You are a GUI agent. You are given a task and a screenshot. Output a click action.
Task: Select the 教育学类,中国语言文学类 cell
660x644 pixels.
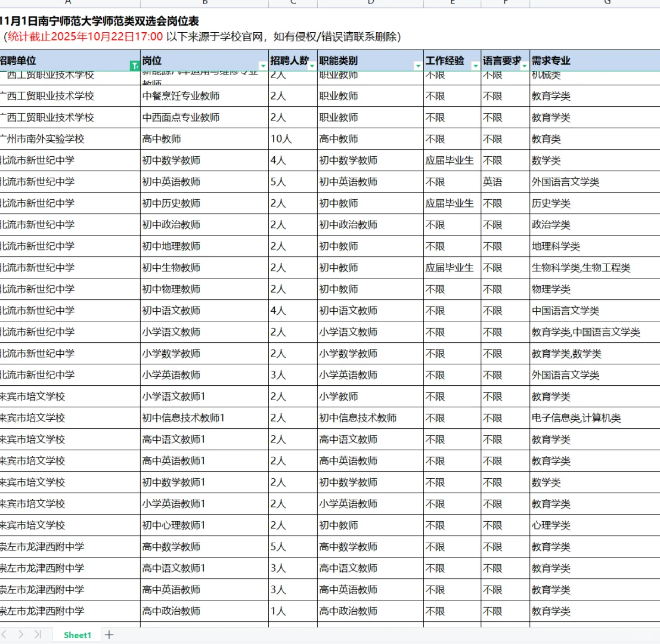tap(594, 332)
